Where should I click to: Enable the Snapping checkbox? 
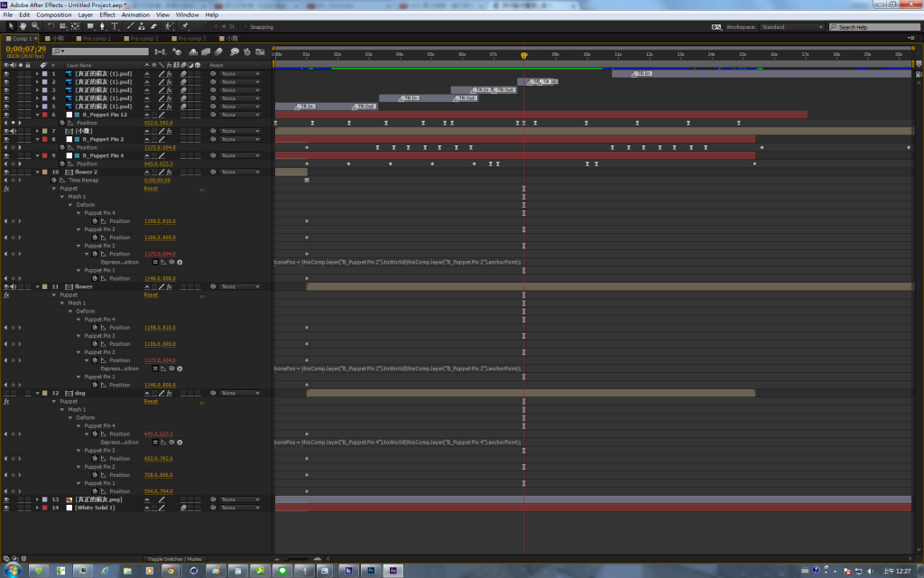pyautogui.click(x=245, y=27)
